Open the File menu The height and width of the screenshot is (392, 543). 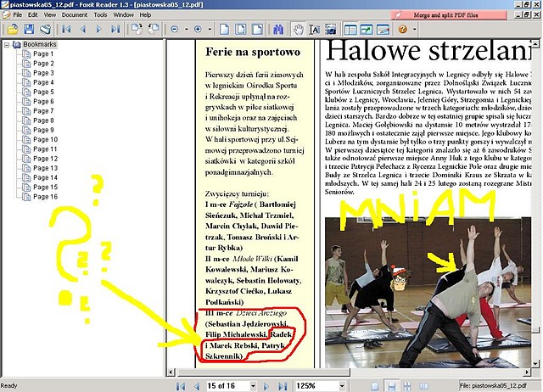pos(17,15)
